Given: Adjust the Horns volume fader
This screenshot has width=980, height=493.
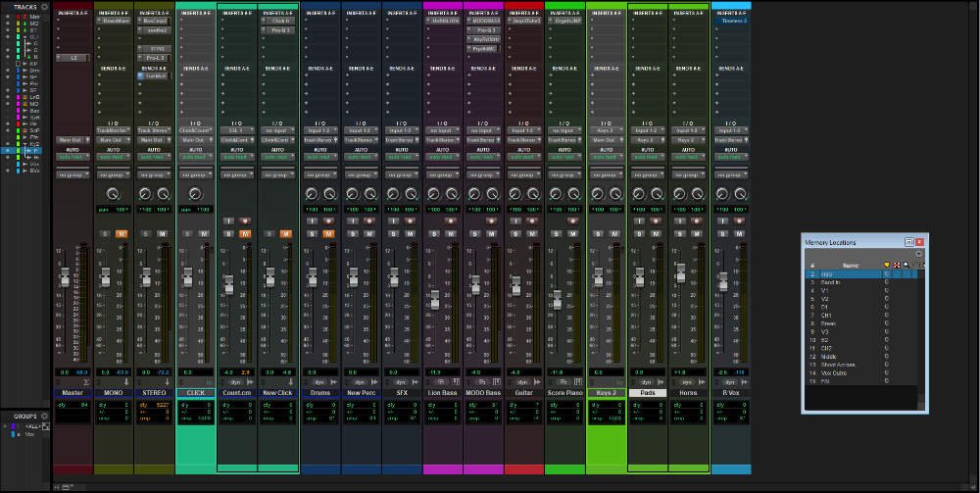Looking at the screenshot, I should 681,272.
